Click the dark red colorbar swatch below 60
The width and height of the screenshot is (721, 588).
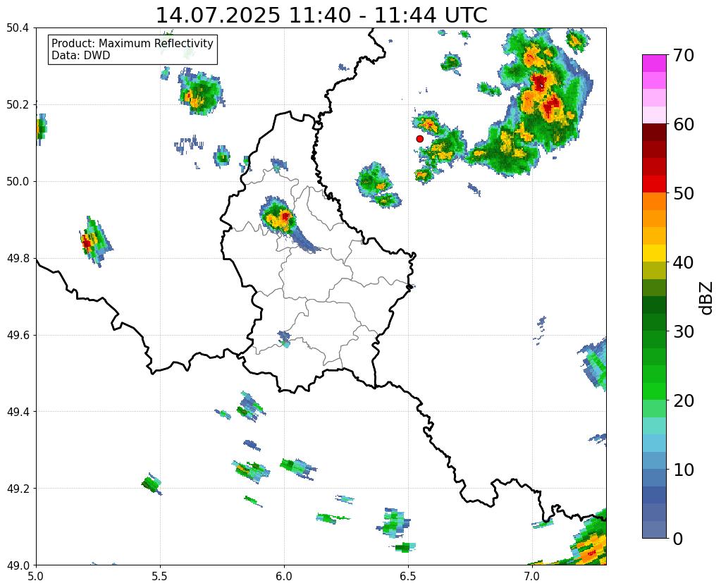654,132
